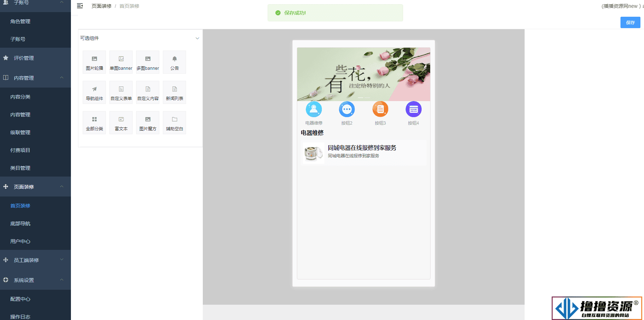Select the 电器维修 section heading in preview
644x320 pixels.
point(312,133)
